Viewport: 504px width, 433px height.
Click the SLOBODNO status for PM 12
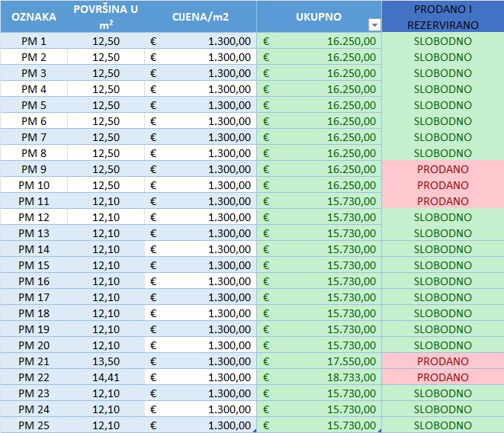pyautogui.click(x=442, y=217)
